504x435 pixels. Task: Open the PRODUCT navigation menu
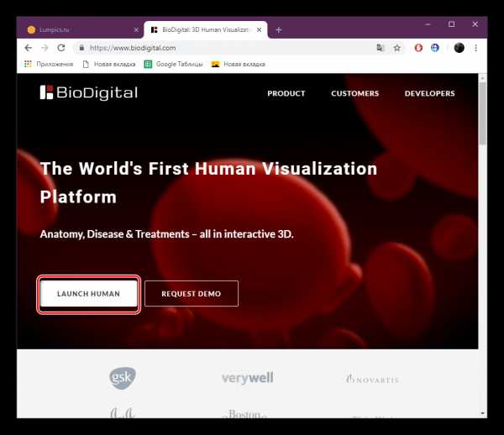click(286, 93)
